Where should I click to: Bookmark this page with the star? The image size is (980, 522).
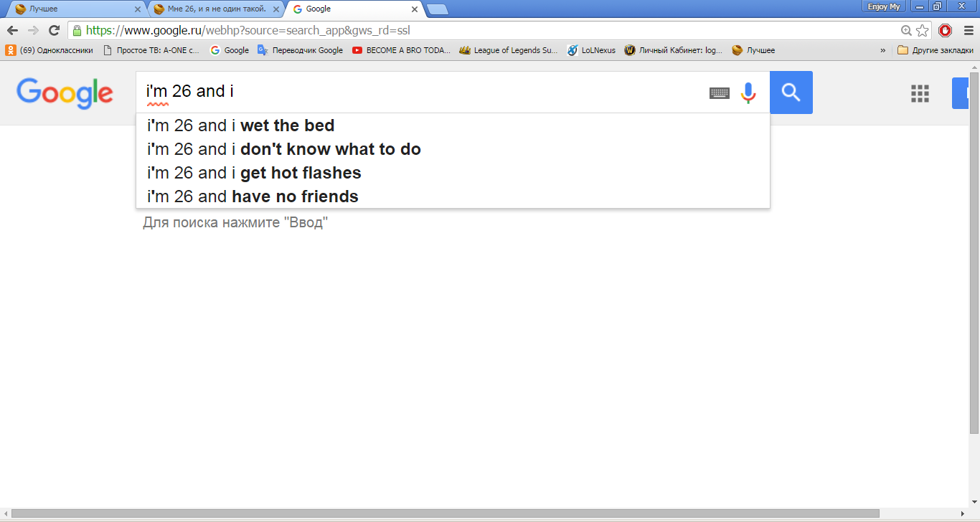click(923, 31)
